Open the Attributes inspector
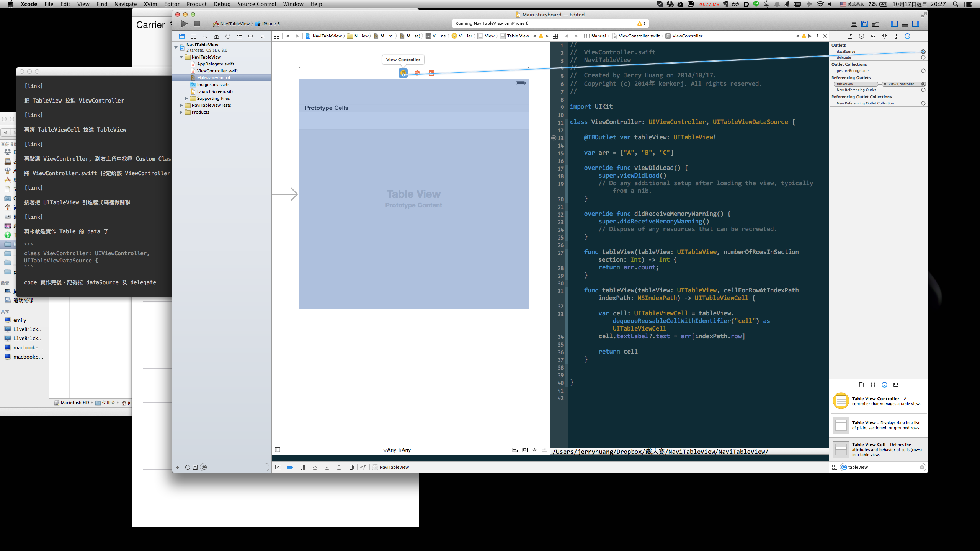The height and width of the screenshot is (551, 980). pyautogui.click(x=884, y=36)
